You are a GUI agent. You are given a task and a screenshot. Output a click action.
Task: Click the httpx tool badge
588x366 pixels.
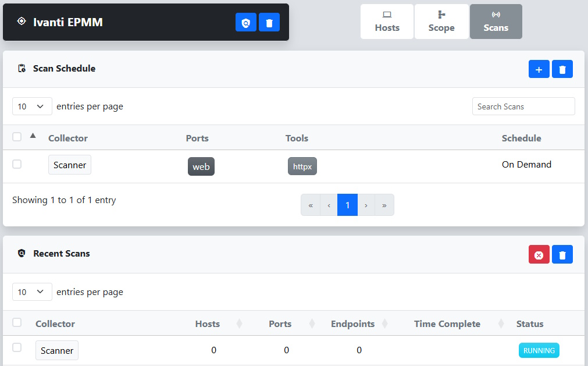pos(302,166)
